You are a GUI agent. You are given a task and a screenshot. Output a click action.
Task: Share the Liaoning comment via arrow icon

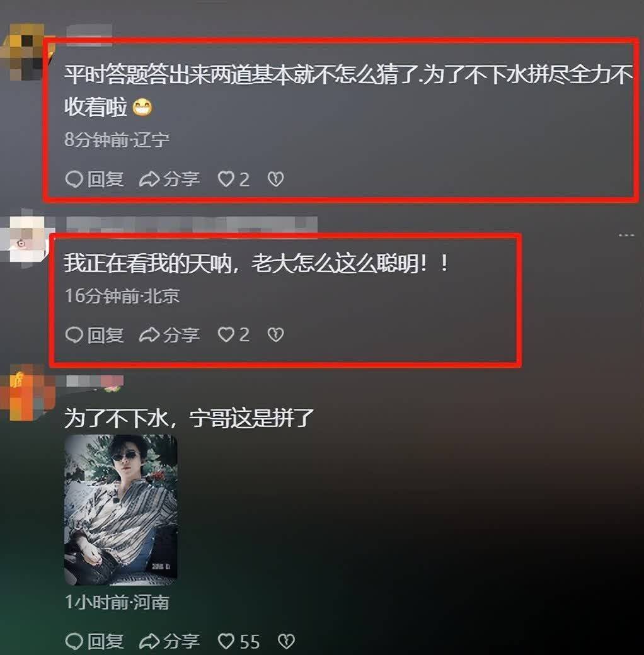149,179
